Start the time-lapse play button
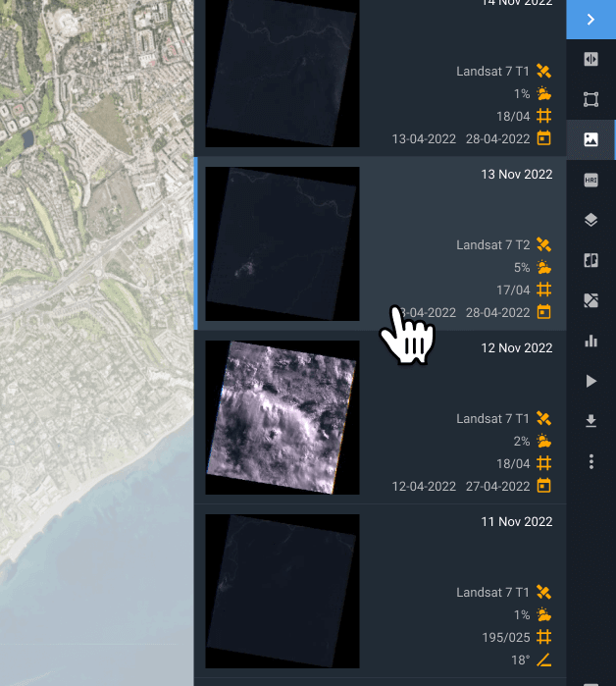The image size is (616, 686). pyautogui.click(x=590, y=381)
